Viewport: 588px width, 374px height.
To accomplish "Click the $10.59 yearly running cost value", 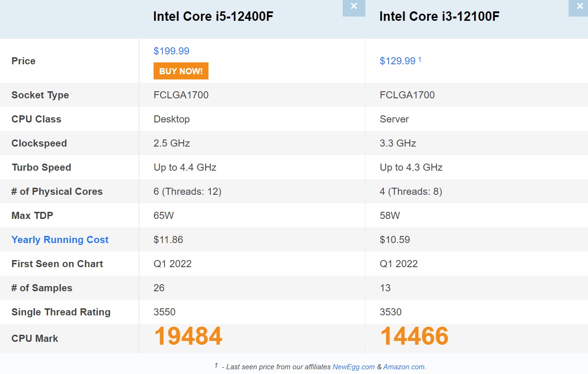I will click(x=395, y=240).
